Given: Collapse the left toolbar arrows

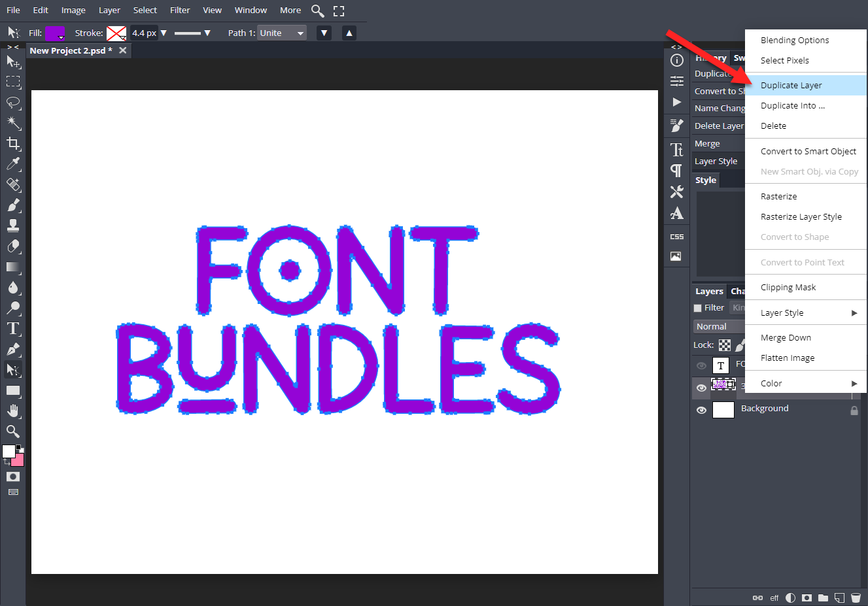Looking at the screenshot, I should pos(13,47).
